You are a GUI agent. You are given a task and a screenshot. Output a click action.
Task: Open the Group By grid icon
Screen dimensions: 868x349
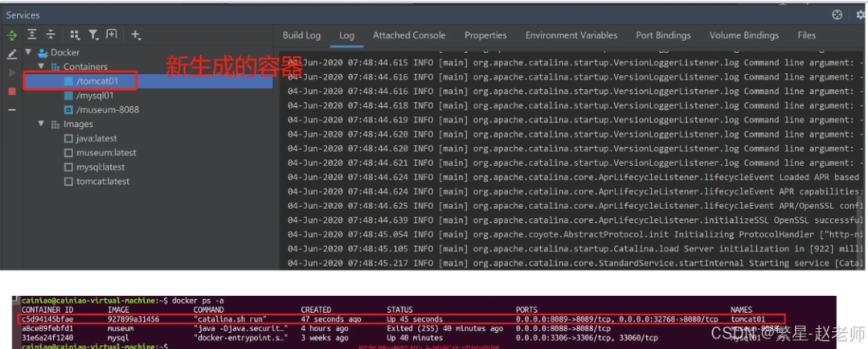tap(75, 35)
